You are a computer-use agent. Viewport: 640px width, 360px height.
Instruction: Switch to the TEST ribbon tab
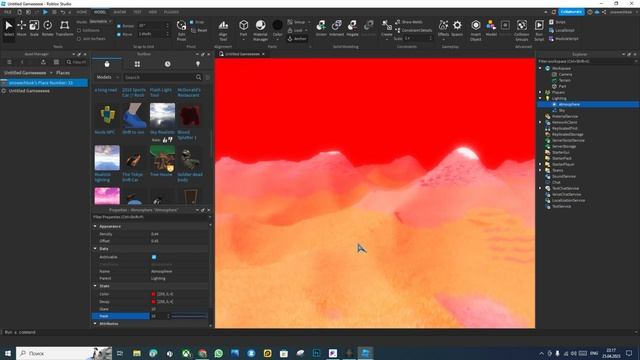(138, 12)
